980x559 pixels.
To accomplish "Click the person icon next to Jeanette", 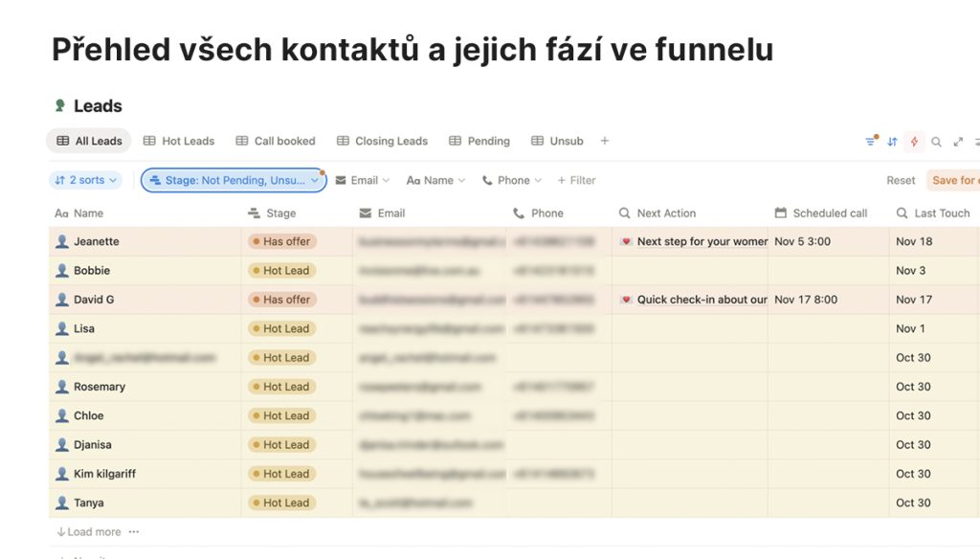I will click(x=62, y=242).
